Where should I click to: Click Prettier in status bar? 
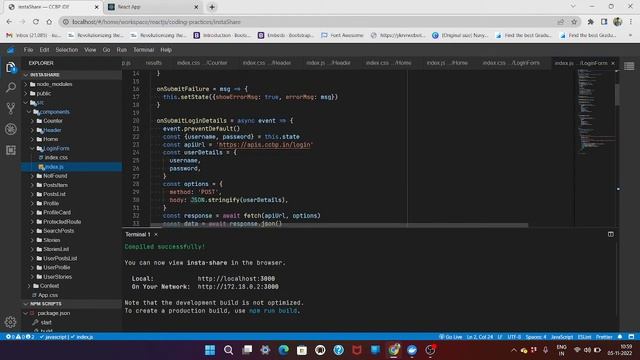tap(604, 337)
